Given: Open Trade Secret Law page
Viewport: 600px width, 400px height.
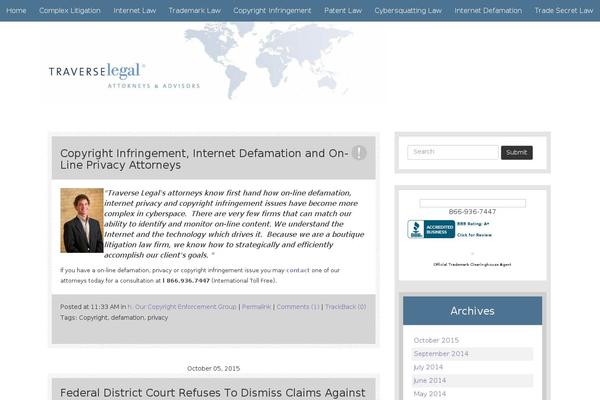Looking at the screenshot, I should pyautogui.click(x=563, y=11).
